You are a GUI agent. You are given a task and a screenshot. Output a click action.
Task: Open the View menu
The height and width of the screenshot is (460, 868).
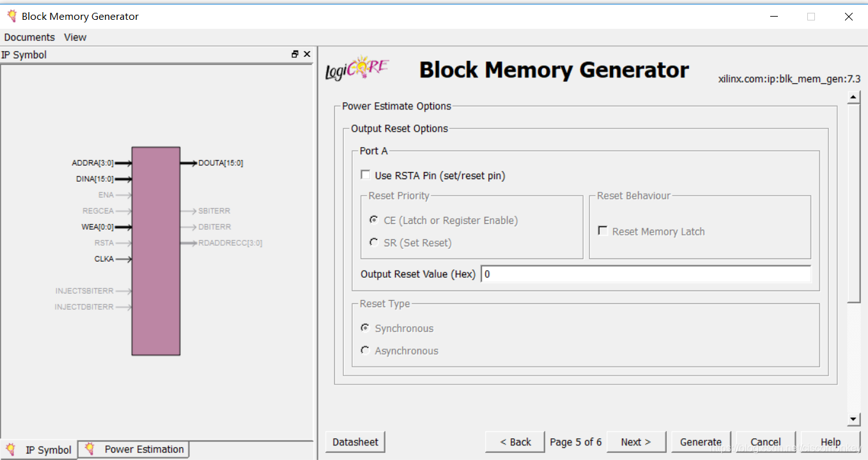pos(75,37)
